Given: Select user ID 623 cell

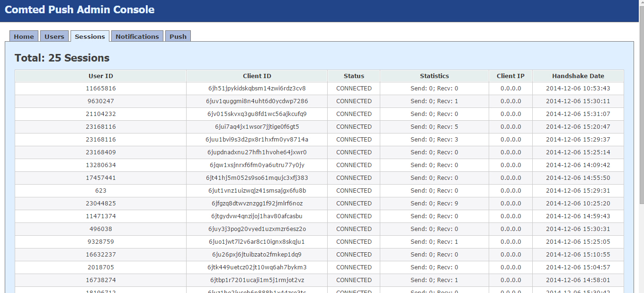Looking at the screenshot, I should tap(101, 191).
